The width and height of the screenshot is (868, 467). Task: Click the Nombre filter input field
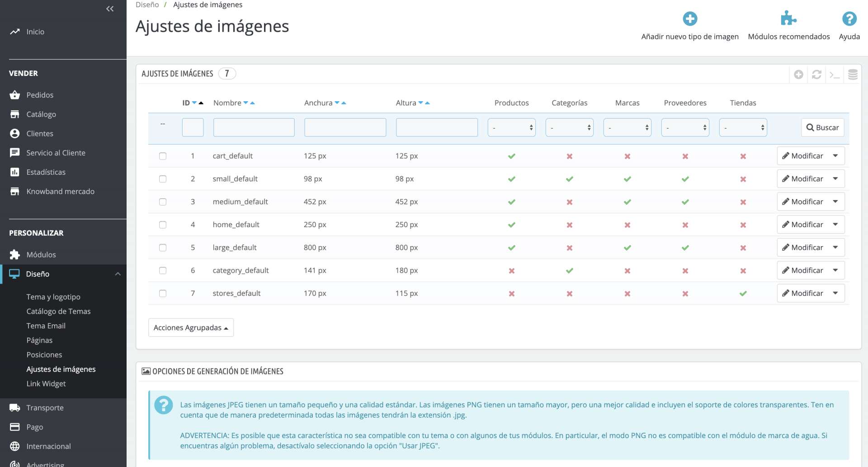(x=254, y=128)
